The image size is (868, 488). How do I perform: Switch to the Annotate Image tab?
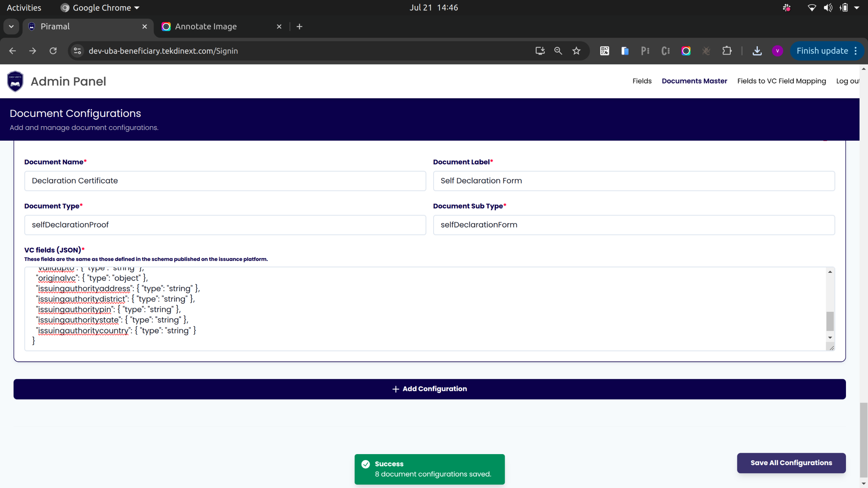[206, 26]
